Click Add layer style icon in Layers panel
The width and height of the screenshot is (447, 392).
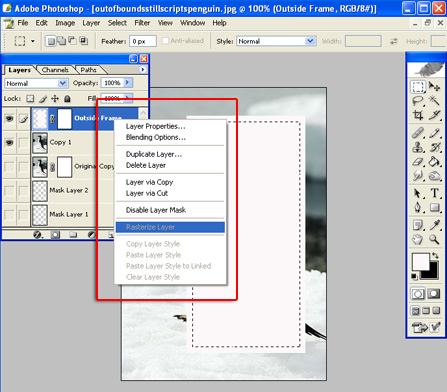point(38,235)
